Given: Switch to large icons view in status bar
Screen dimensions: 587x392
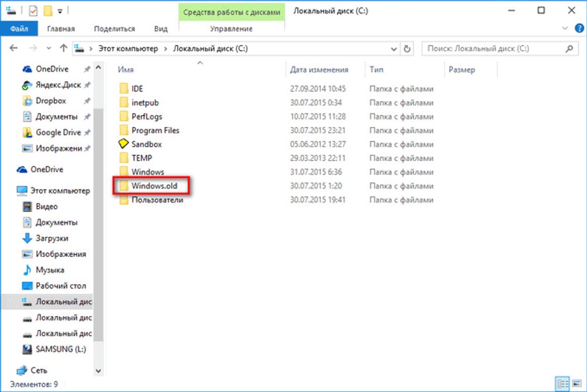Looking at the screenshot, I should click(x=577, y=384).
